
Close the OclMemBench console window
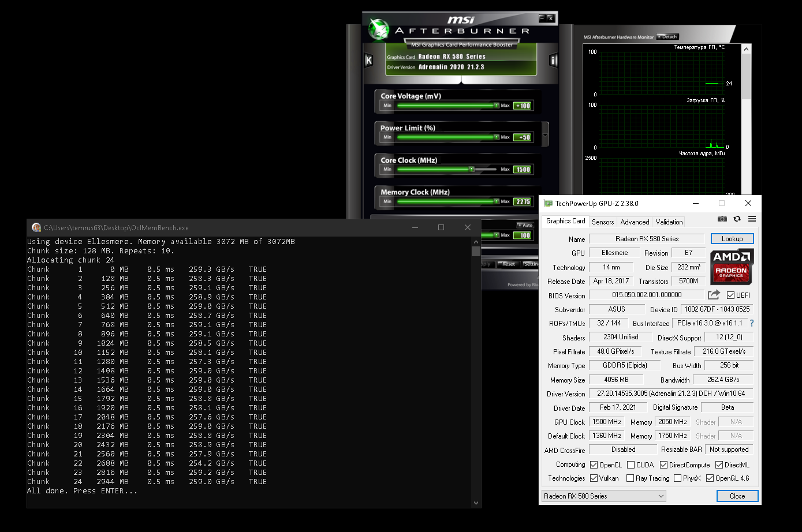[x=468, y=227]
